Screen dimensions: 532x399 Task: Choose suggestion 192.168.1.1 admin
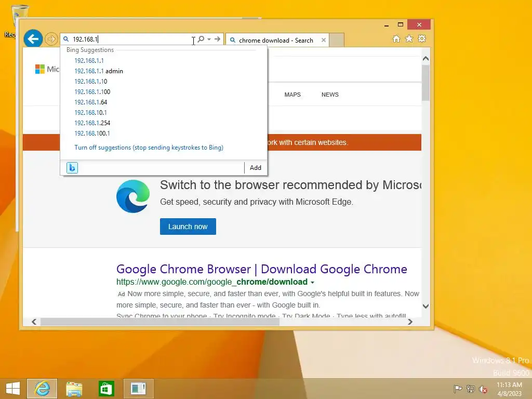(x=99, y=71)
